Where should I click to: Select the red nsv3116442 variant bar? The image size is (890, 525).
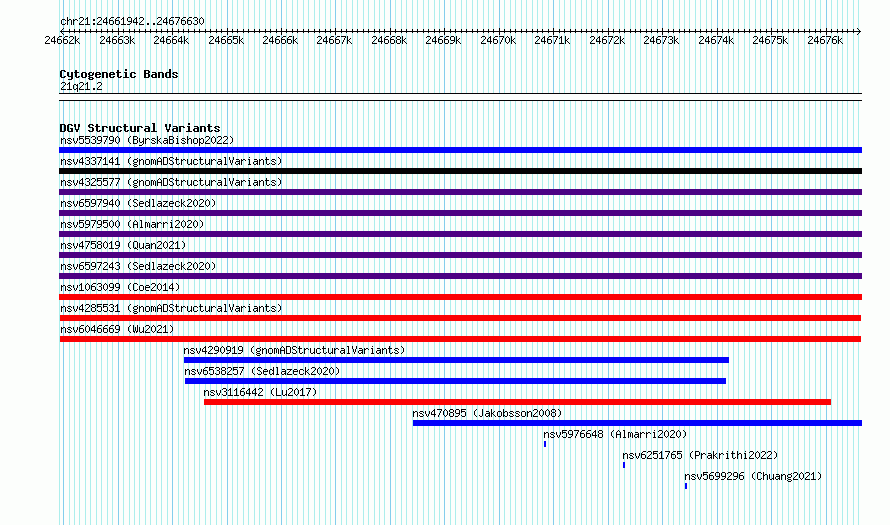[518, 402]
